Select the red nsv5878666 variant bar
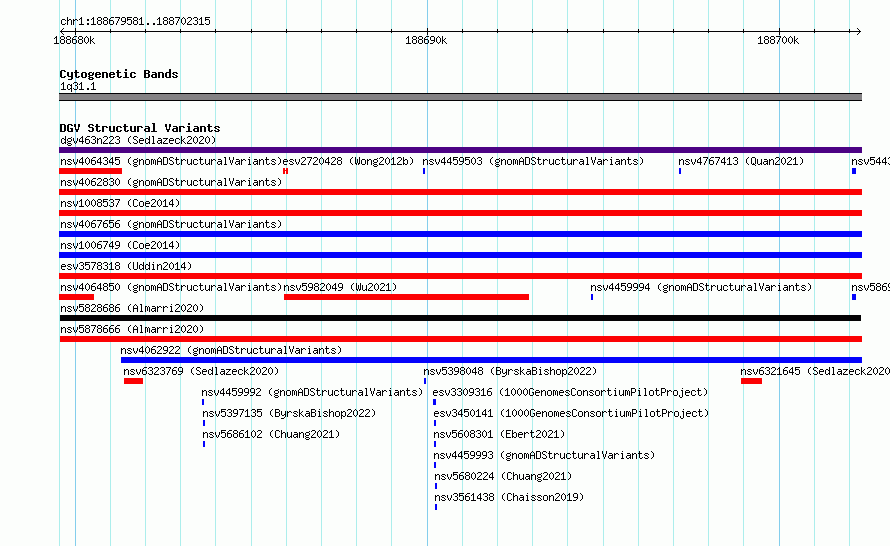This screenshot has width=890, height=546. [460, 339]
